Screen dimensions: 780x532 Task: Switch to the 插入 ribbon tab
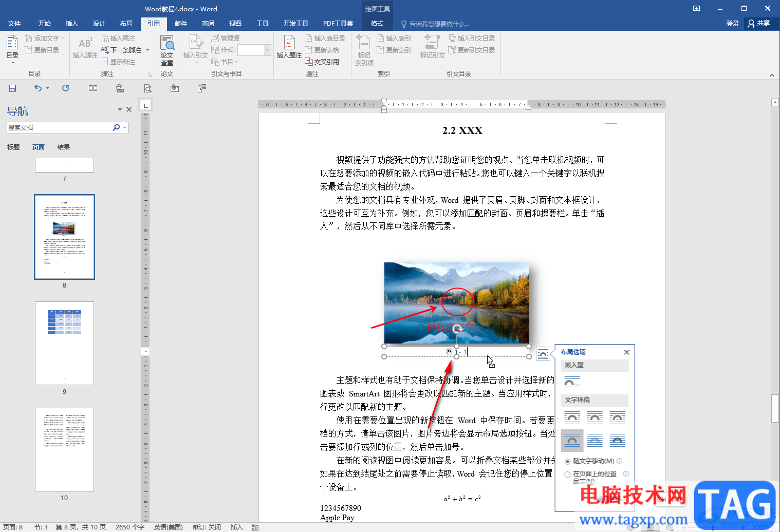pyautogui.click(x=71, y=24)
